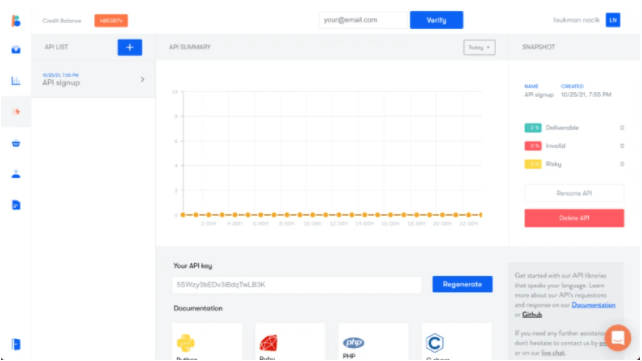
Task: Click the green Deliverable percentage badge
Action: [x=533, y=128]
